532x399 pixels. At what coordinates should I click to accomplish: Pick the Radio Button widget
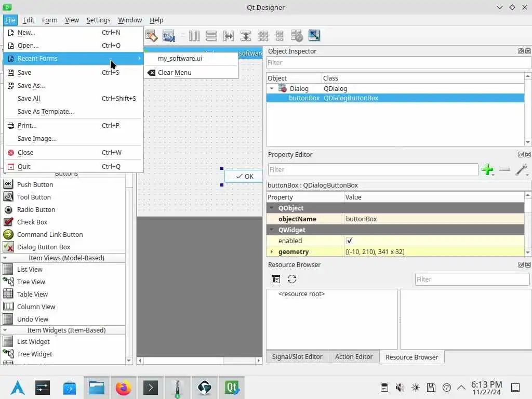pos(36,210)
